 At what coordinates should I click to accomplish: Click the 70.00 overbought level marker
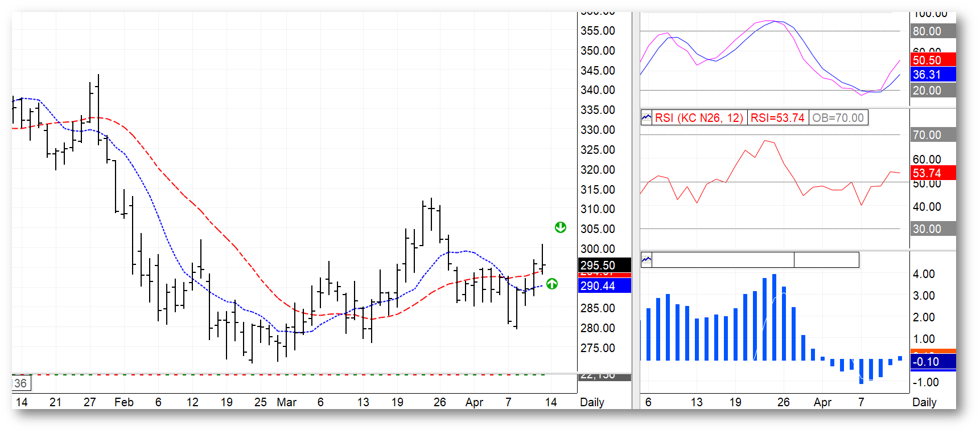[933, 135]
